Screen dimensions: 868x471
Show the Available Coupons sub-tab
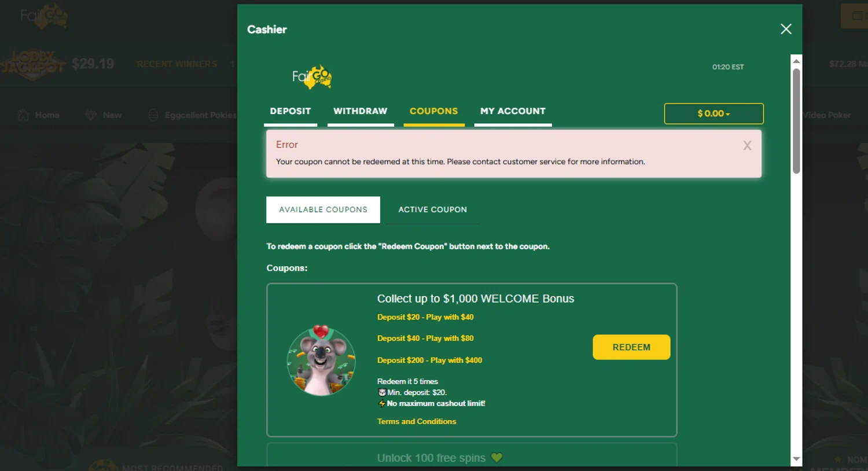[x=323, y=209]
